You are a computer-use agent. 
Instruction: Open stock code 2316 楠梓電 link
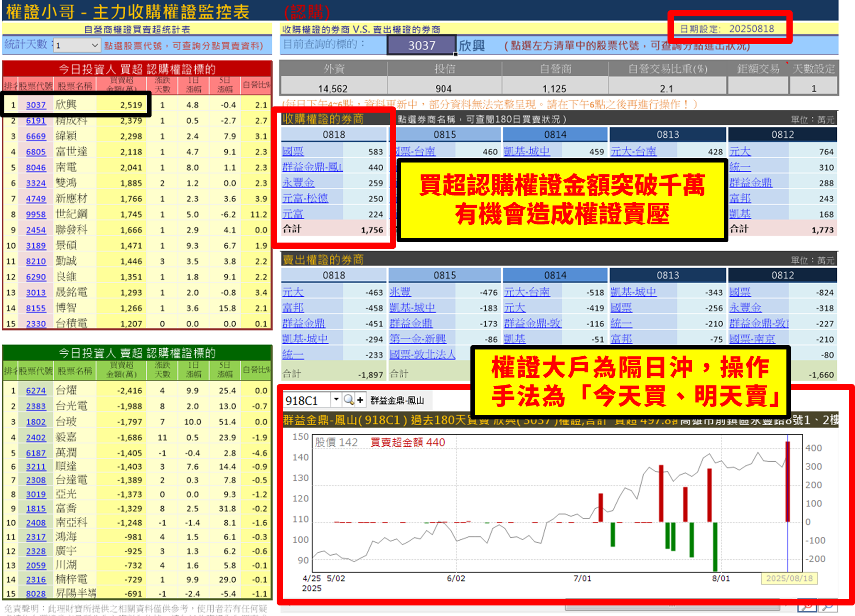36,580
